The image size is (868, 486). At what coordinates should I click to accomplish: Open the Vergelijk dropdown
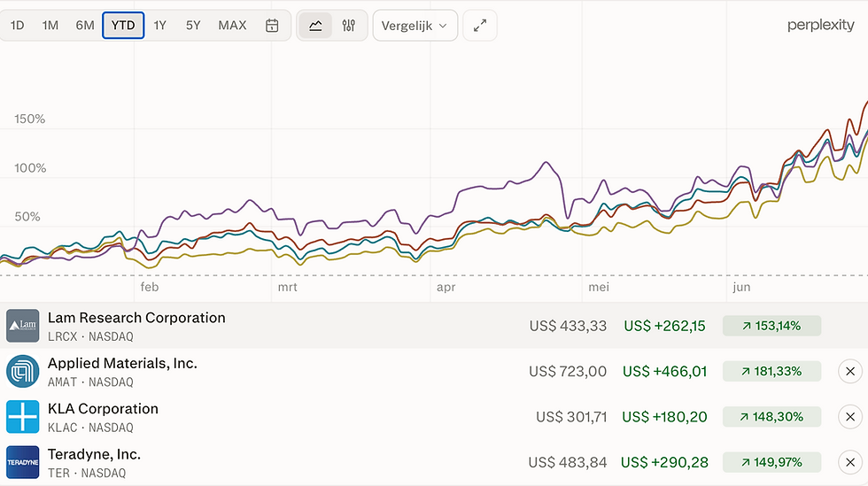(x=415, y=26)
